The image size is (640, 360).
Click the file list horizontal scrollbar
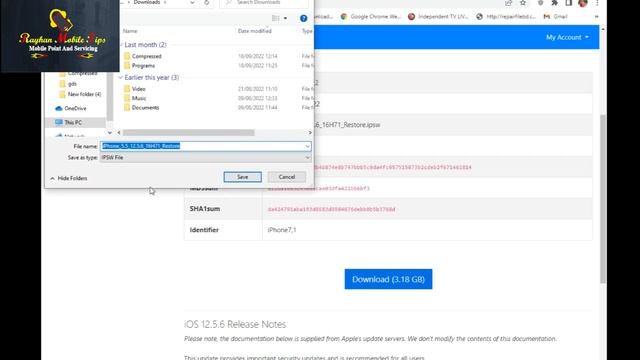(x=189, y=133)
